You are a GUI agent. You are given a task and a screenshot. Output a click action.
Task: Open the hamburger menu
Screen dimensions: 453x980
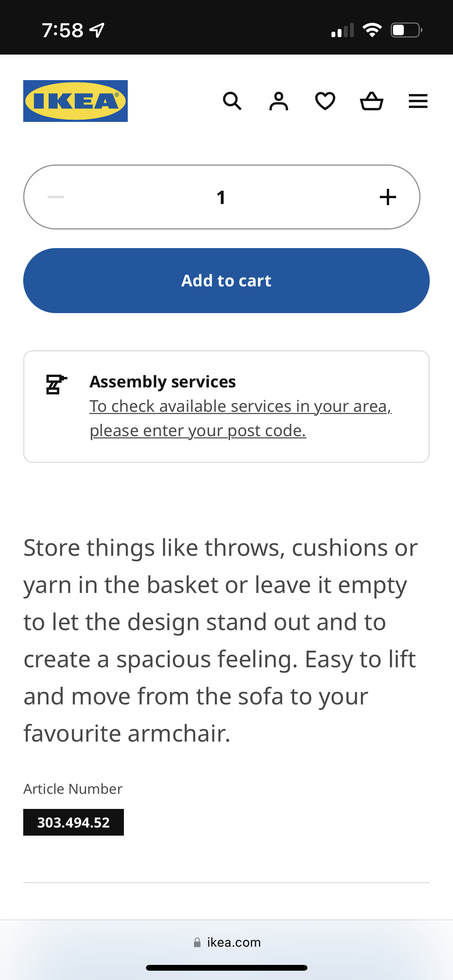click(x=418, y=101)
